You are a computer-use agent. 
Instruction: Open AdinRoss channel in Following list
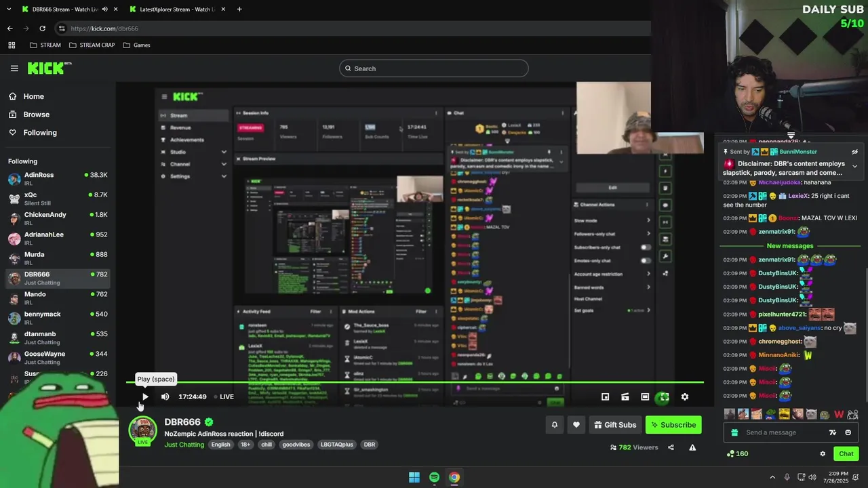pyautogui.click(x=58, y=179)
